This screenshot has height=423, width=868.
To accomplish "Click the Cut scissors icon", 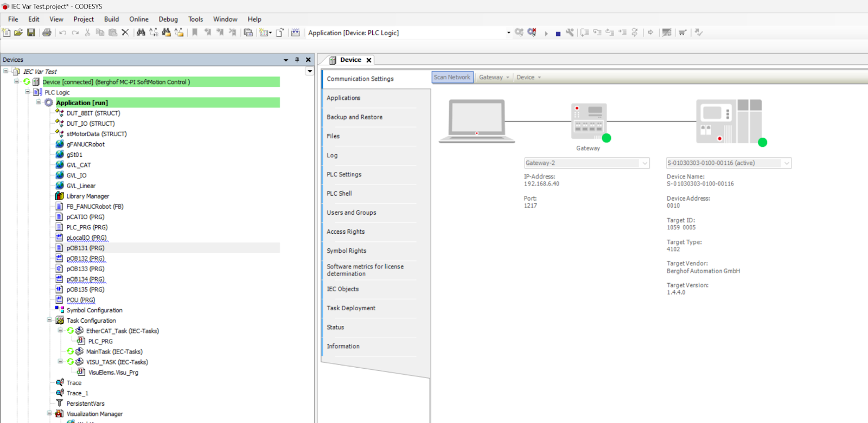I will (87, 33).
